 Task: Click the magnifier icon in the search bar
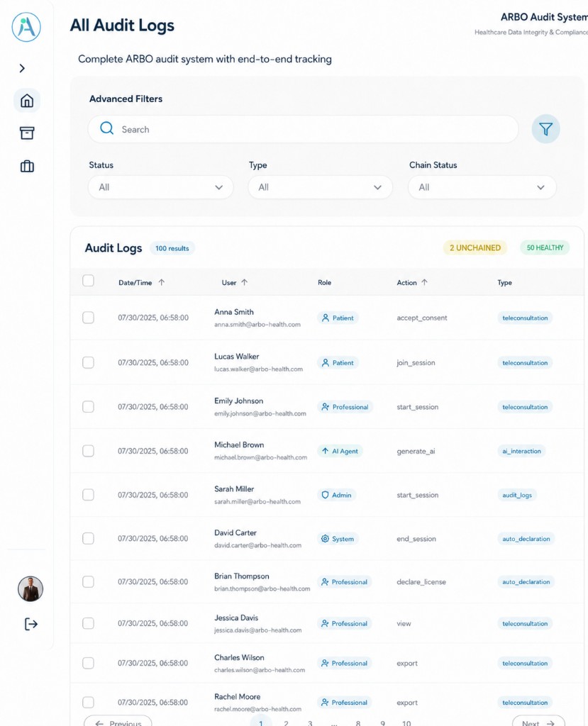click(106, 128)
